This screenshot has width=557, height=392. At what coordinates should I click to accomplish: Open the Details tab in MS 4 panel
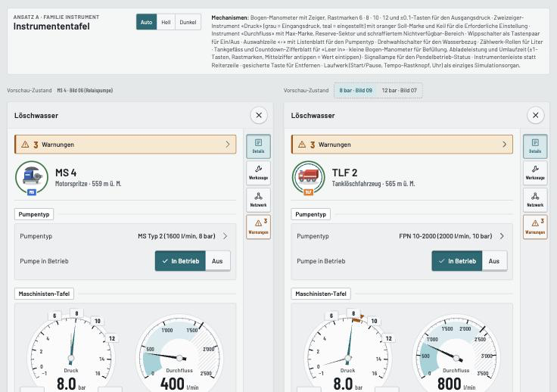(x=259, y=146)
